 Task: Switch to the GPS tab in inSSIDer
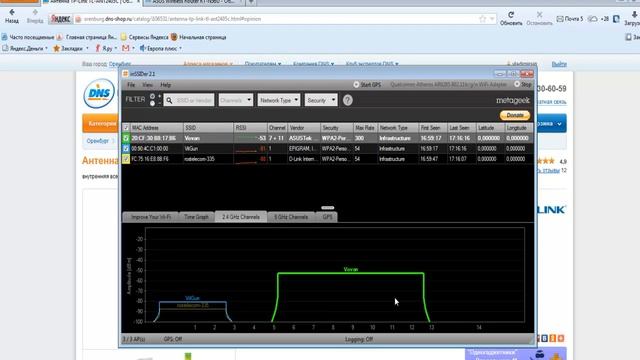tap(327, 217)
